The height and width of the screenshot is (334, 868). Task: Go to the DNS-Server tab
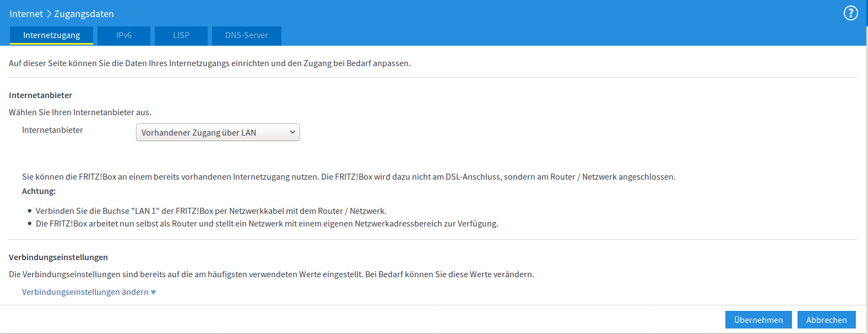point(246,35)
